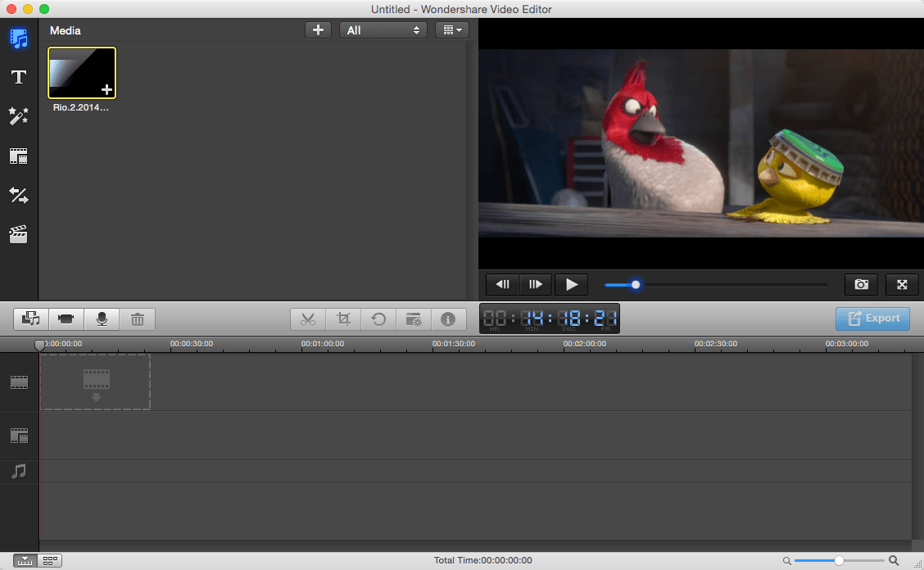
Task: Click the timeline zoom slider
Action: (x=839, y=560)
